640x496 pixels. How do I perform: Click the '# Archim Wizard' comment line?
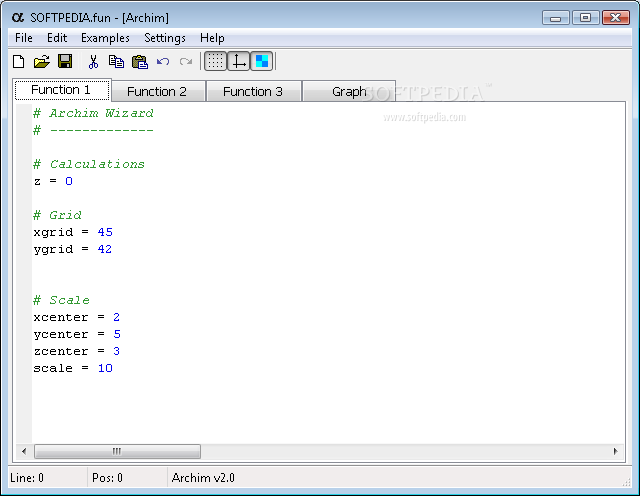pyautogui.click(x=93, y=113)
